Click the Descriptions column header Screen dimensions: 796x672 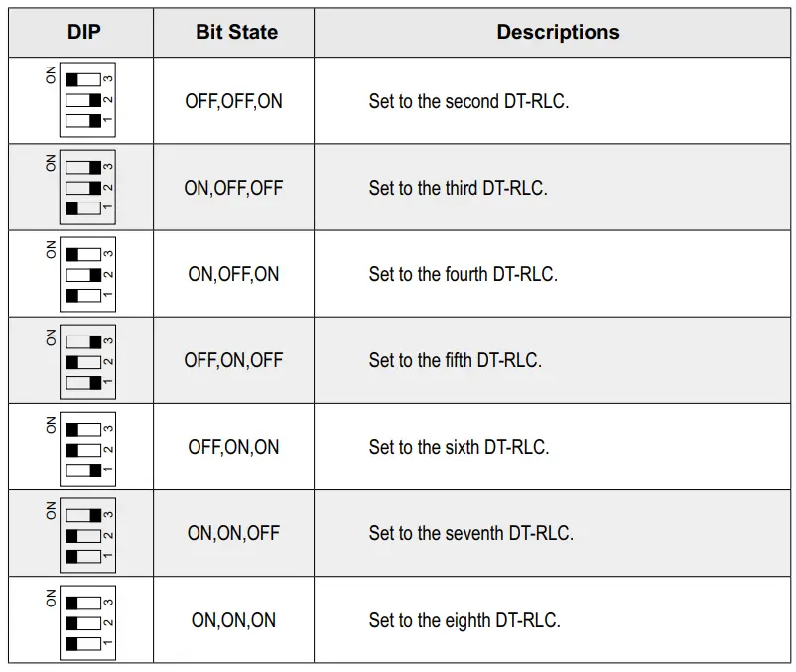558,32
